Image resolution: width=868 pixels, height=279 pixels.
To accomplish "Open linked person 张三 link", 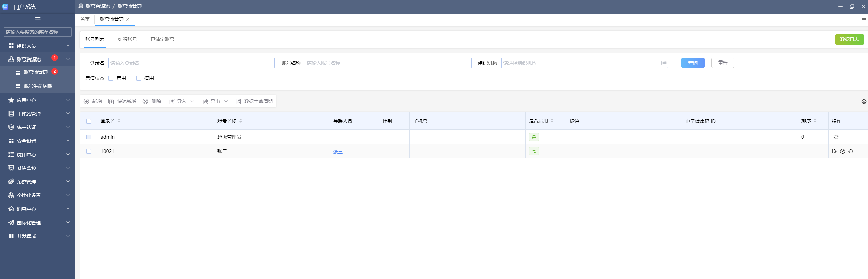I will (338, 152).
